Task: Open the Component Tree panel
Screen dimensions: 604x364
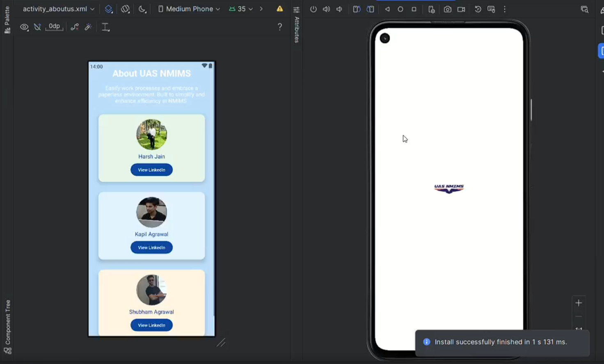Action: coord(7,327)
